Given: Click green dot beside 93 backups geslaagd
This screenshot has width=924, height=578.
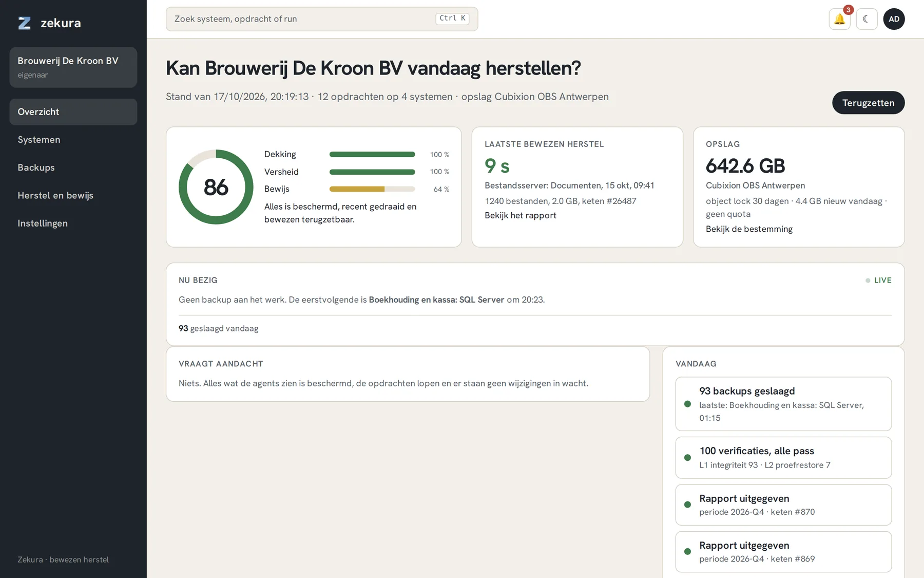Looking at the screenshot, I should point(687,404).
